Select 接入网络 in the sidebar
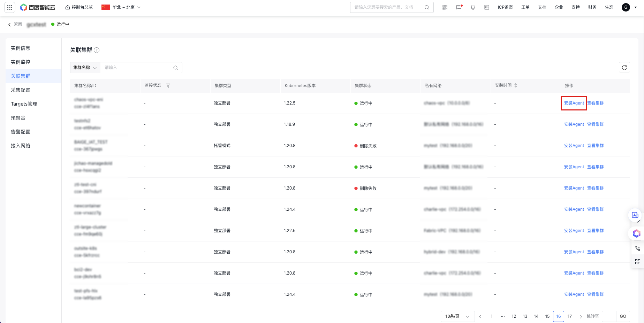The height and width of the screenshot is (323, 644). tap(33, 146)
